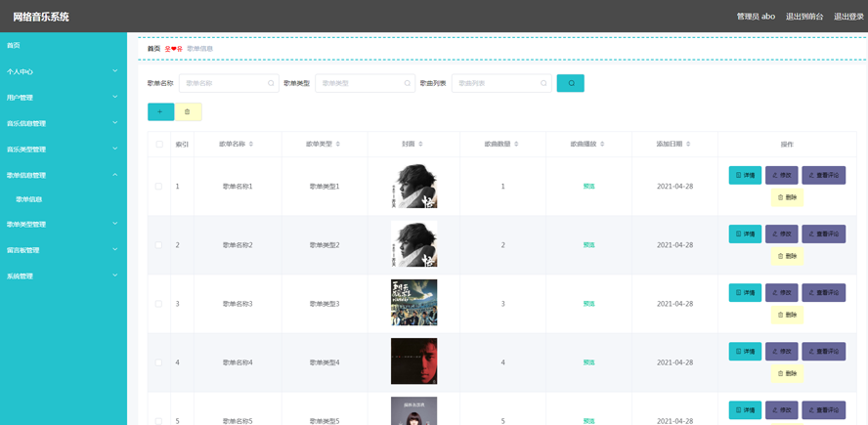Open 详情 for row 5 (歌单名称5)

click(x=745, y=410)
